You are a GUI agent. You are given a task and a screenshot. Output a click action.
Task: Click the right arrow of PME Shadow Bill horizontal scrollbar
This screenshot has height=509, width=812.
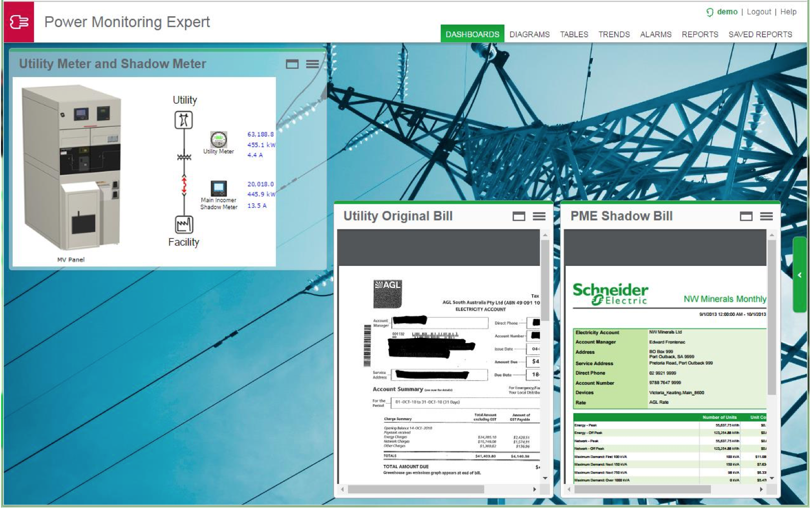(761, 489)
